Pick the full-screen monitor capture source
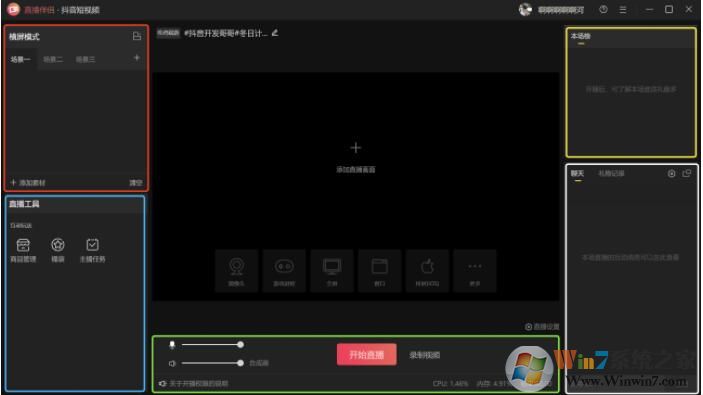Image resolution: width=703 pixels, height=395 pixels. (x=332, y=271)
